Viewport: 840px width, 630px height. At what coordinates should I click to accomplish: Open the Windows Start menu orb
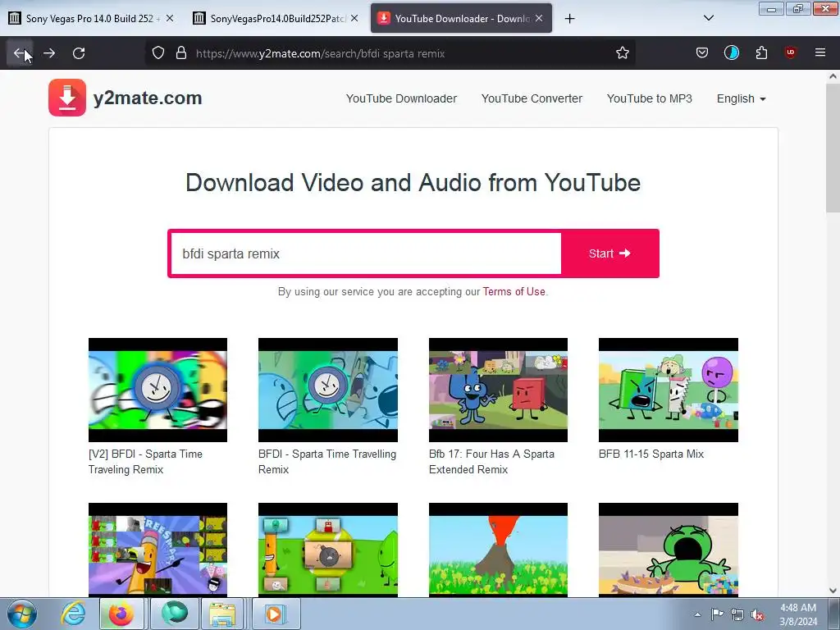pyautogui.click(x=22, y=614)
